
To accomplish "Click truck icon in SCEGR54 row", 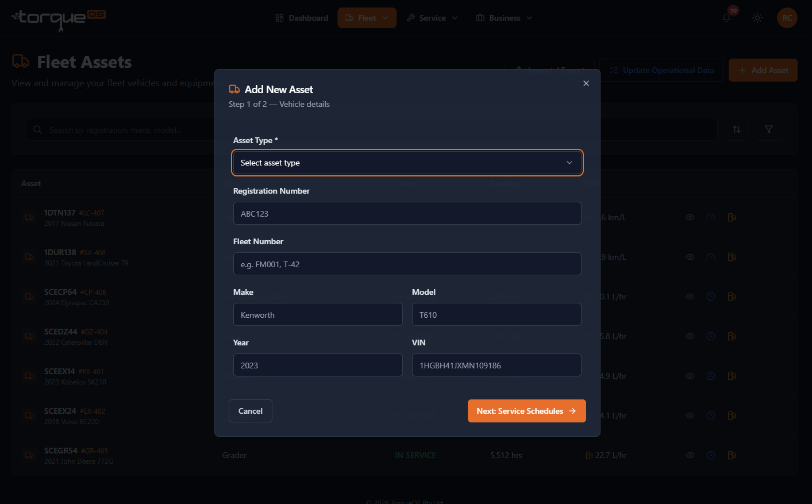I will tap(29, 455).
